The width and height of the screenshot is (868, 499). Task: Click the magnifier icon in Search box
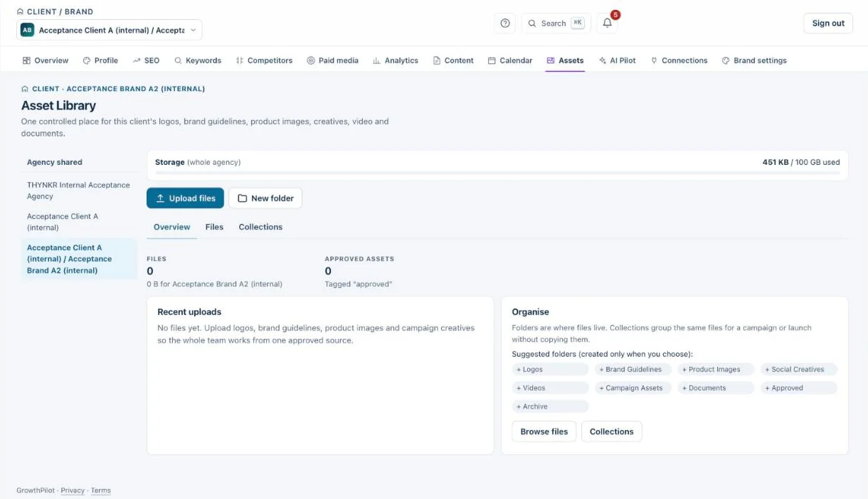532,23
